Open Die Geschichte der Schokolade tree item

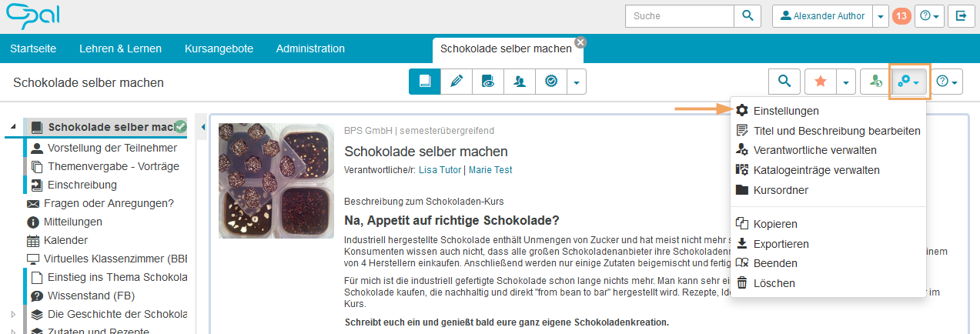[x=117, y=314]
